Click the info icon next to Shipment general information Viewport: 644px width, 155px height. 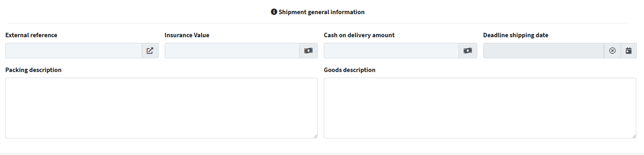(x=274, y=12)
